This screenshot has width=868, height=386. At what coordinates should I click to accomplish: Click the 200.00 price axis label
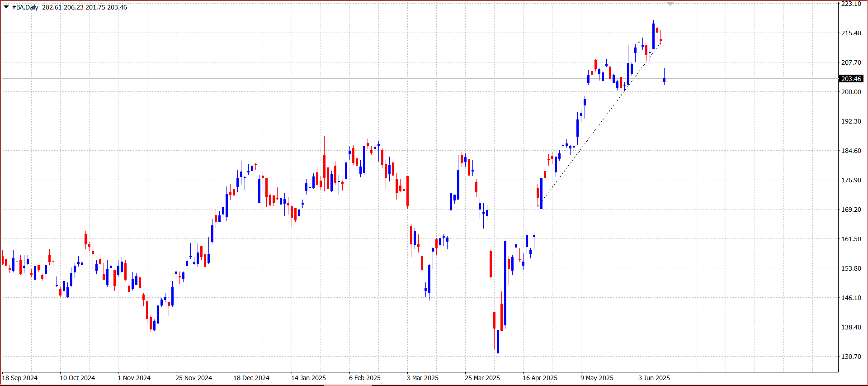tap(851, 92)
